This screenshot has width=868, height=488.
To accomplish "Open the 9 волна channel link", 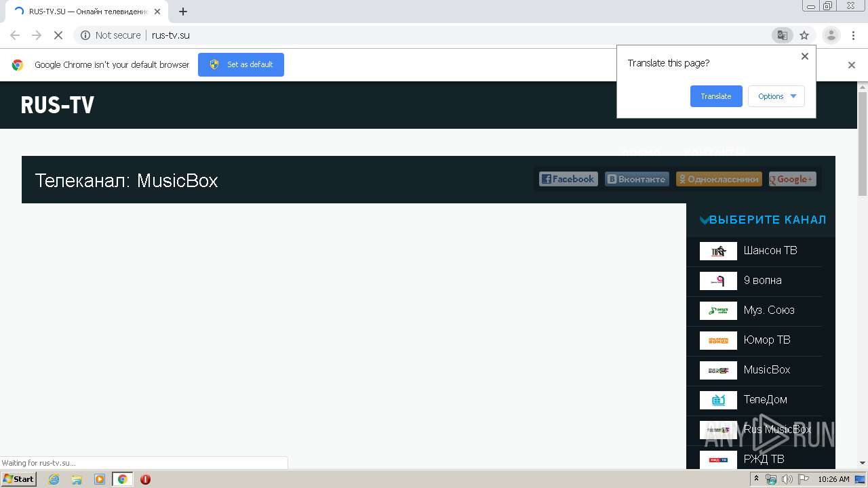I will pyautogui.click(x=762, y=280).
